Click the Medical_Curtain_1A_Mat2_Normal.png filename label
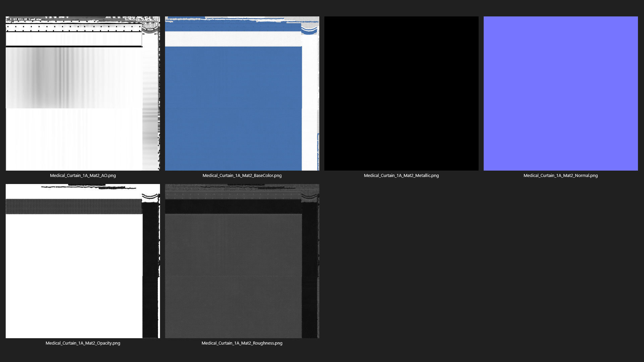This screenshot has width=644, height=362. pos(560,175)
